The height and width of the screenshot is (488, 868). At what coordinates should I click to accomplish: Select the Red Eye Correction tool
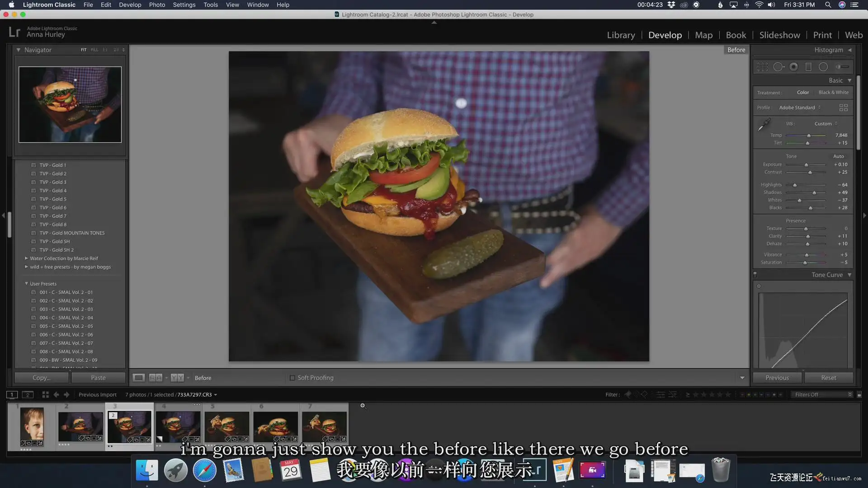793,67
